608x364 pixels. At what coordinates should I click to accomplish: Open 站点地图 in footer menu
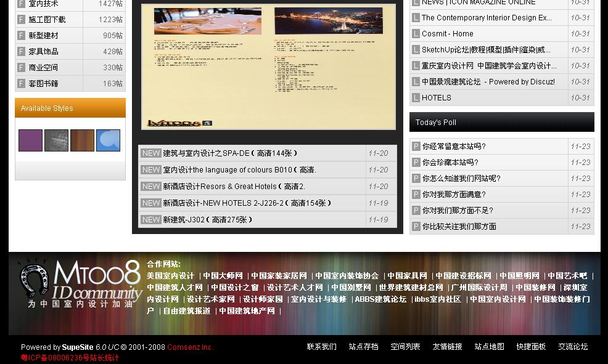[x=490, y=347]
